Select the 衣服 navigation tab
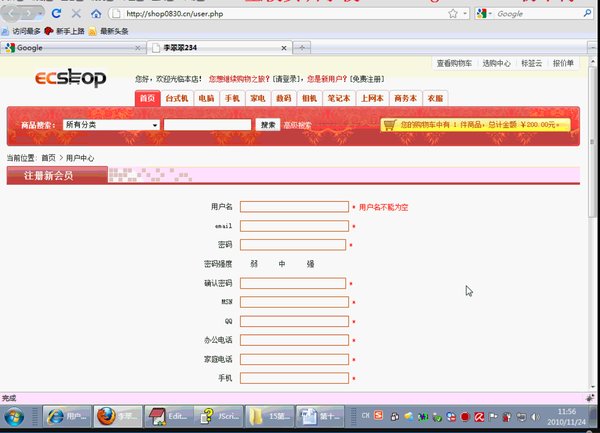This screenshot has width=600, height=433. (x=435, y=98)
